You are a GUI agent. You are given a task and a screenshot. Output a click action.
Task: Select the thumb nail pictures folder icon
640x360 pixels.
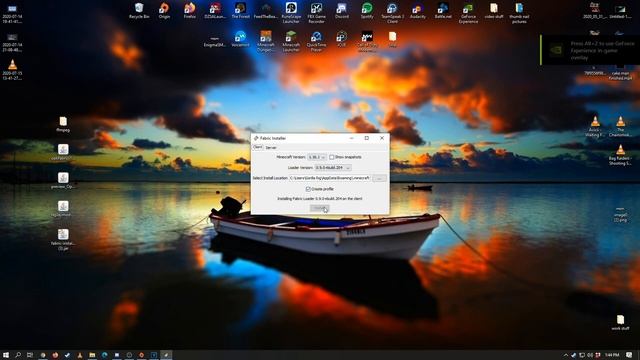point(519,13)
